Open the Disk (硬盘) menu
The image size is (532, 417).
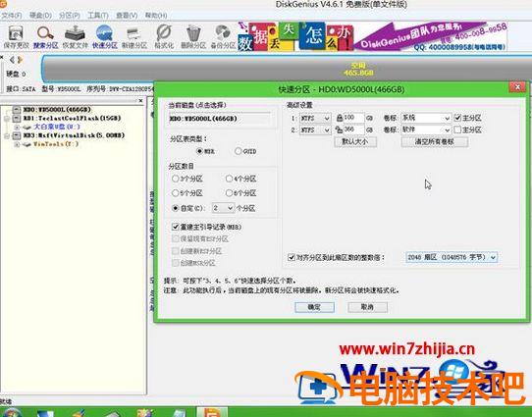pos(40,16)
